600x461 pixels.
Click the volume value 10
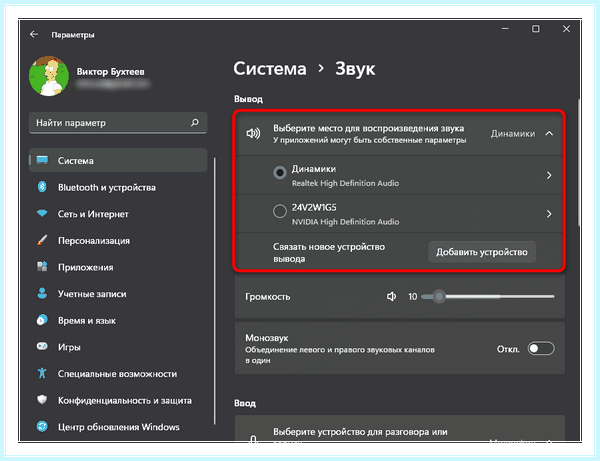(412, 296)
